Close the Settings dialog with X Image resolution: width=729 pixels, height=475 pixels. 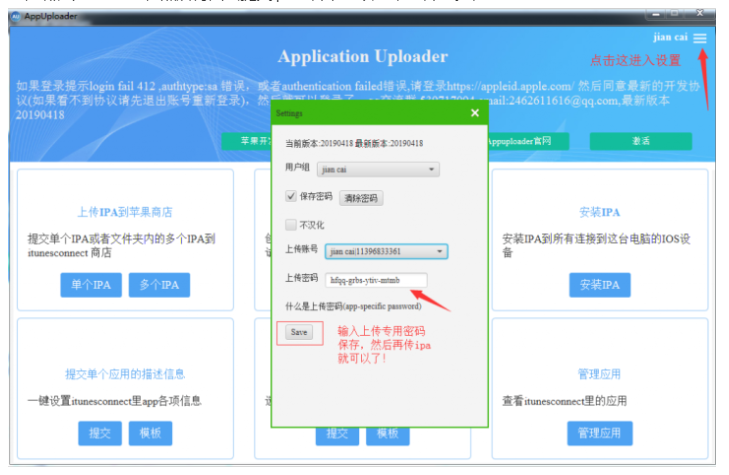[x=475, y=113]
